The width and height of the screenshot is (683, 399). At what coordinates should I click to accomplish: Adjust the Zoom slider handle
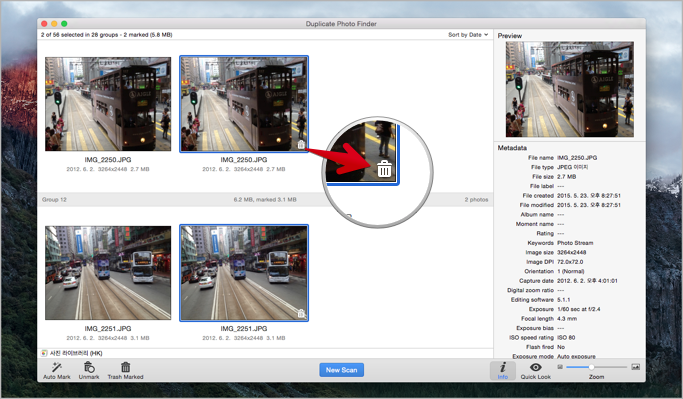click(x=591, y=367)
